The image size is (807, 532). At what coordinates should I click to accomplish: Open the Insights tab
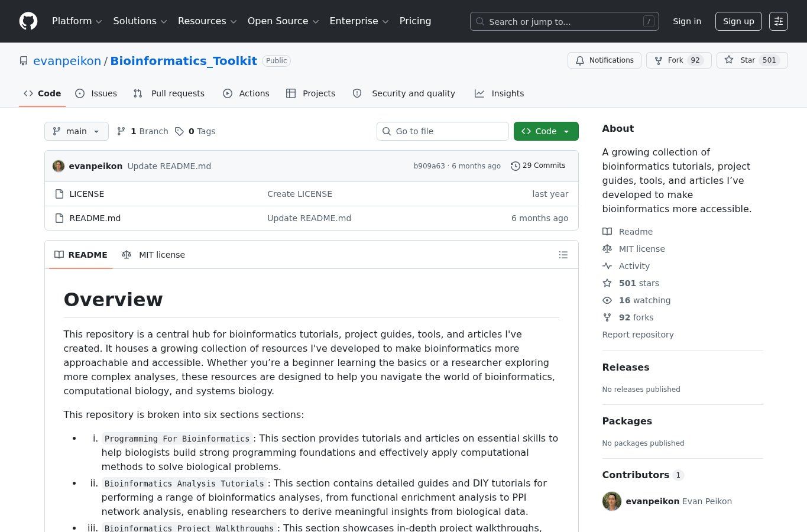[499, 93]
